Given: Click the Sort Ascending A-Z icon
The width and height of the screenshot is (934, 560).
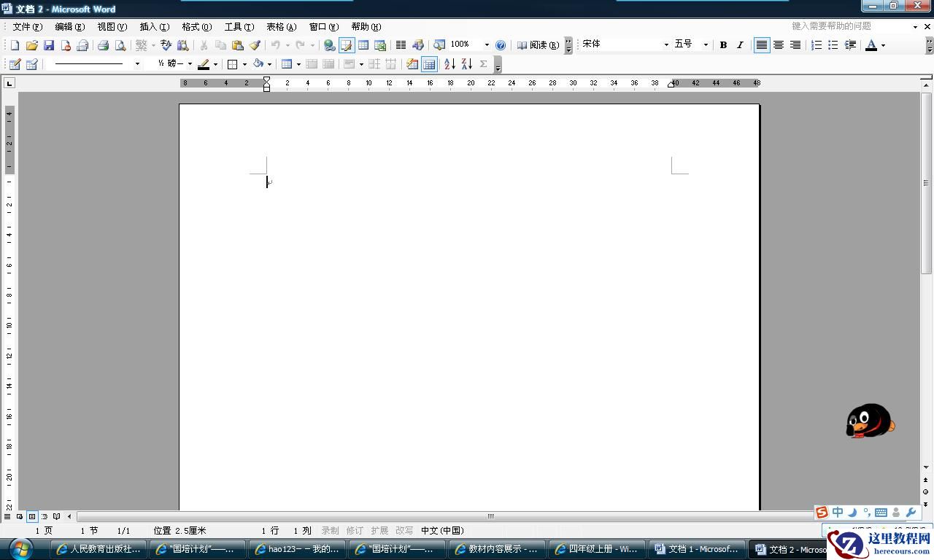Looking at the screenshot, I should [449, 64].
